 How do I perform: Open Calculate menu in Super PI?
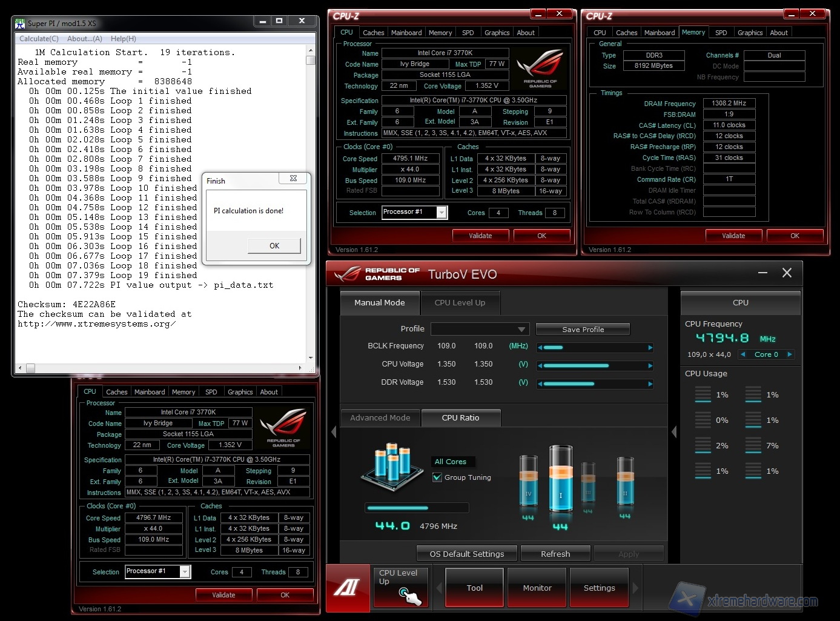(x=39, y=39)
